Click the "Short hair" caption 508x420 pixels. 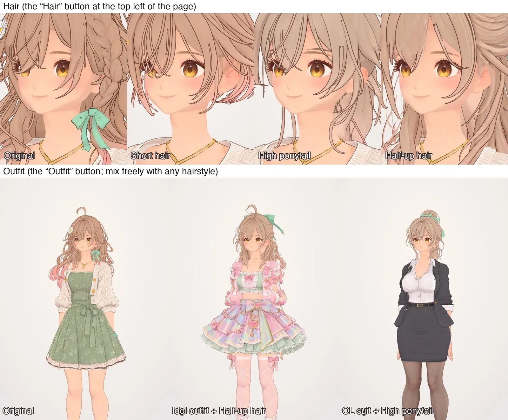tap(150, 156)
